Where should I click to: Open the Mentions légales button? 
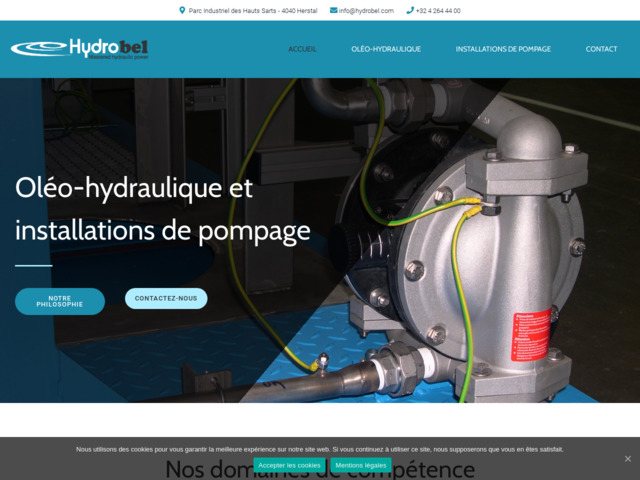click(361, 465)
